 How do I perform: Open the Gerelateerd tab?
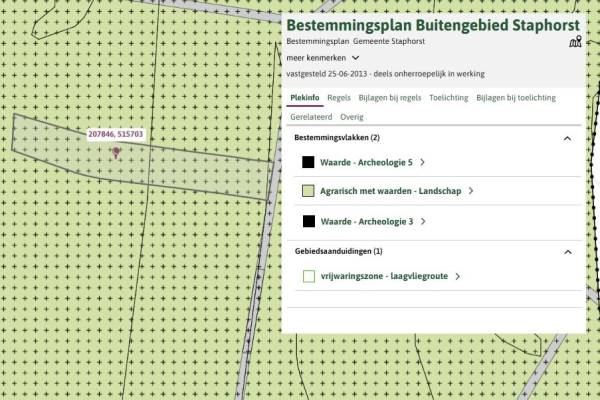point(311,117)
